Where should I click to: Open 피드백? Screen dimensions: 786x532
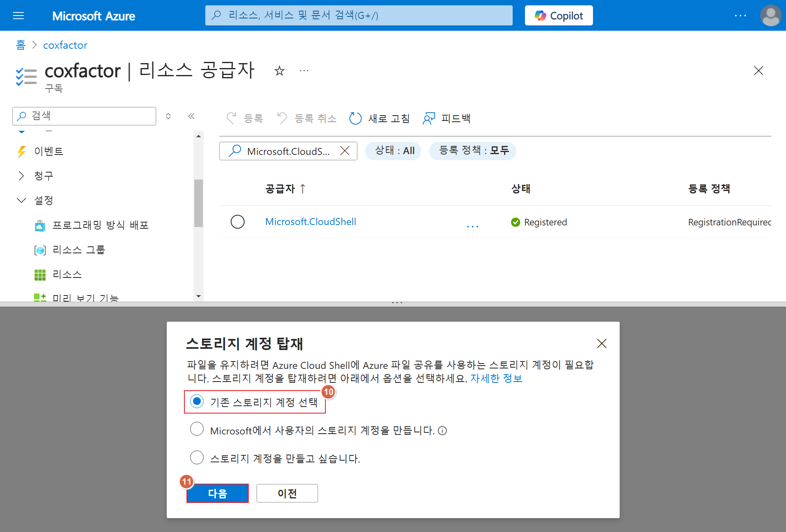(x=447, y=118)
